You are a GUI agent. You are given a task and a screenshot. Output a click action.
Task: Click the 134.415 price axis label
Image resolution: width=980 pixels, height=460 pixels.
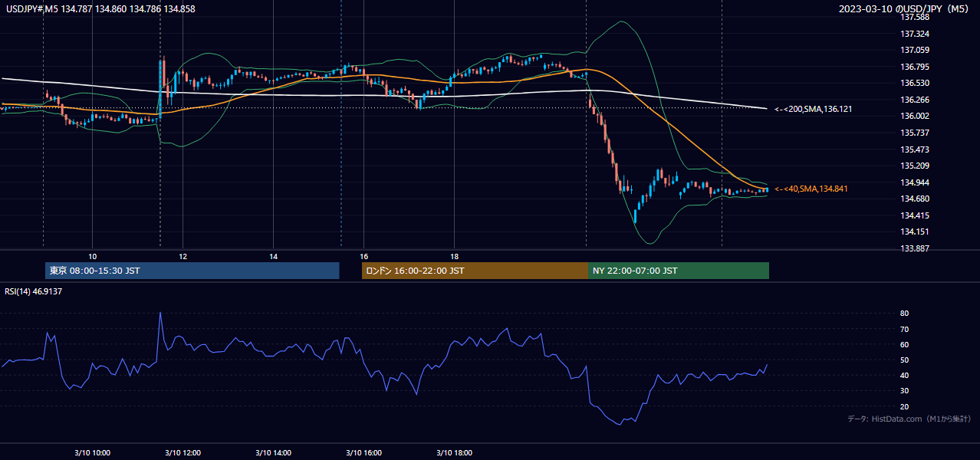tap(916, 215)
